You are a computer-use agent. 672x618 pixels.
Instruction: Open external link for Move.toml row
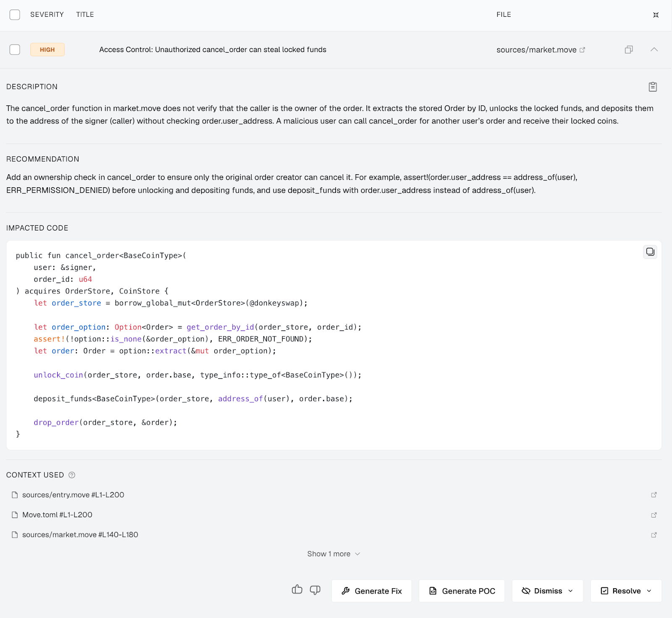pyautogui.click(x=654, y=515)
